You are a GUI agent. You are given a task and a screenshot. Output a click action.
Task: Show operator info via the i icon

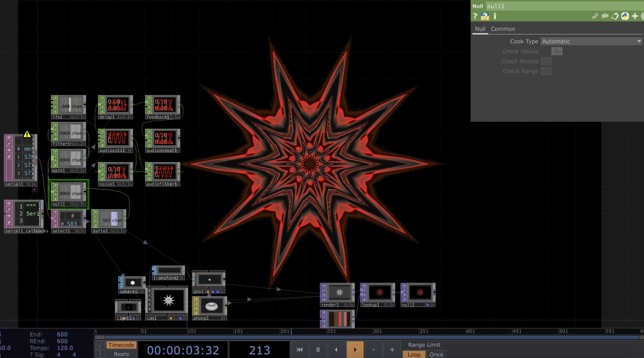pyautogui.click(x=495, y=16)
